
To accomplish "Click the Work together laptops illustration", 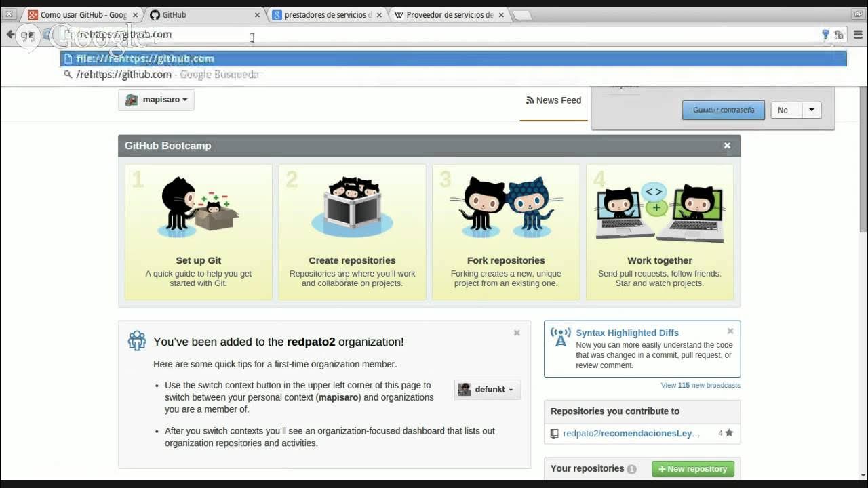I will (660, 211).
